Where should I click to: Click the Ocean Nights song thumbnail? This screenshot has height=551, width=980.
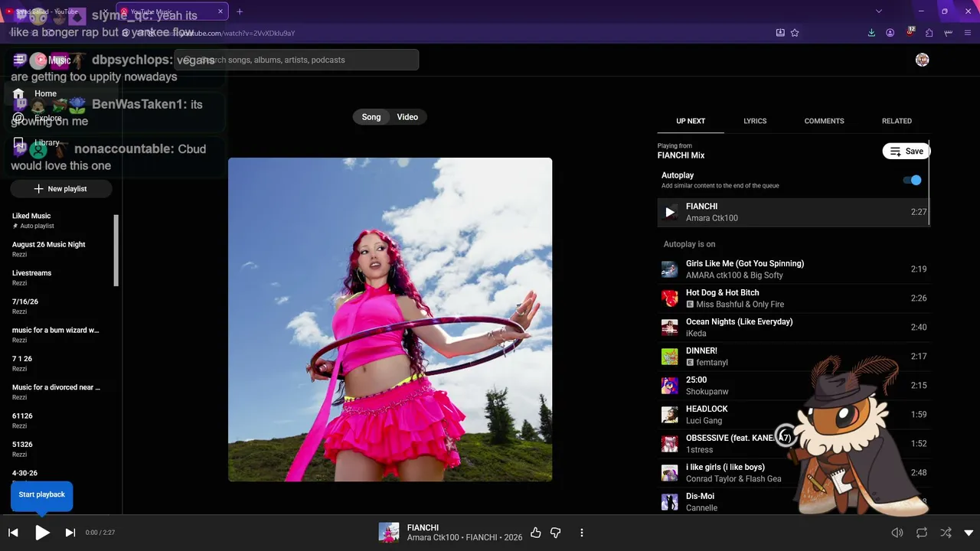click(x=670, y=328)
